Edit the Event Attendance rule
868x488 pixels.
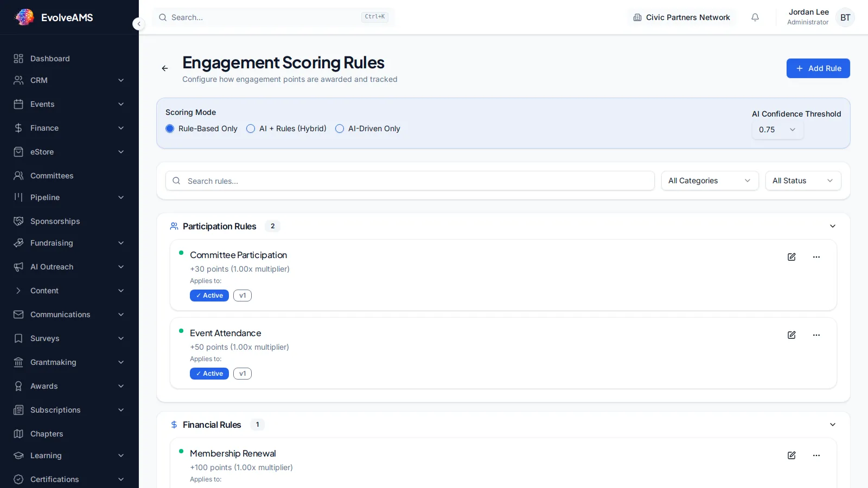(x=792, y=335)
